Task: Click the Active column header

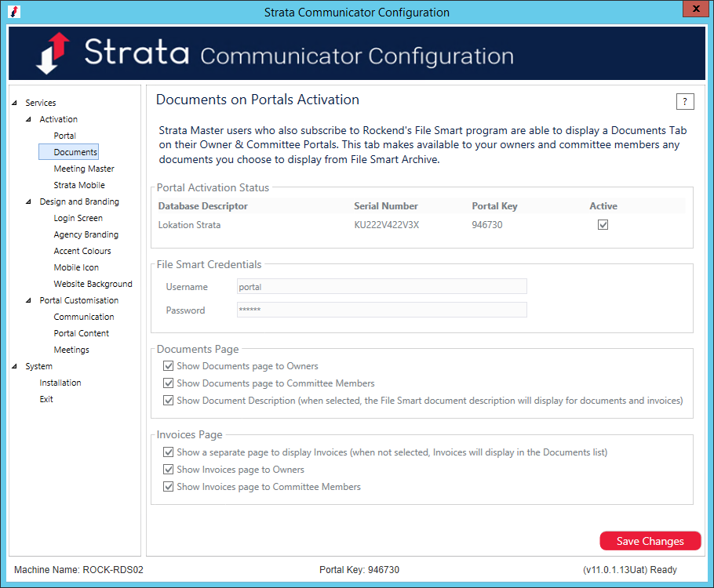Action: point(603,206)
